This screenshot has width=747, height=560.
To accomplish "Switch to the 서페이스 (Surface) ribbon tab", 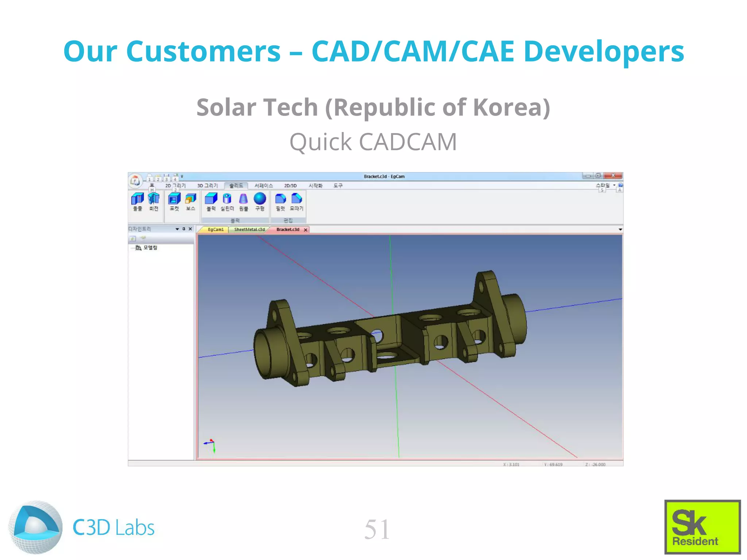I will [x=264, y=186].
